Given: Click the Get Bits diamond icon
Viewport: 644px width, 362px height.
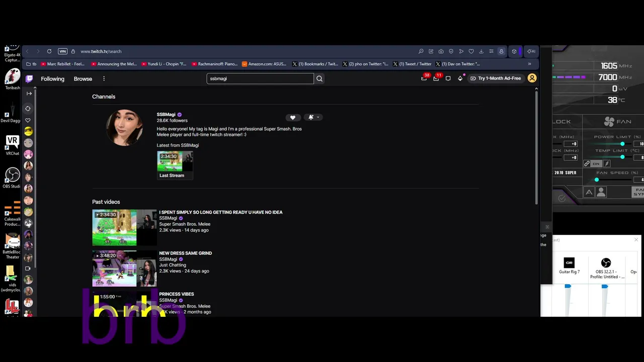Looking at the screenshot, I should click(x=460, y=78).
